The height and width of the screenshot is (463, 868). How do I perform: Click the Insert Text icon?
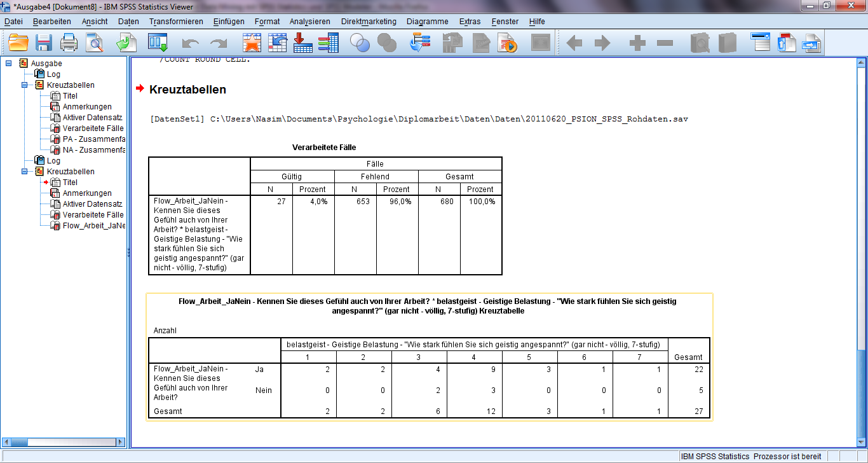[811, 43]
